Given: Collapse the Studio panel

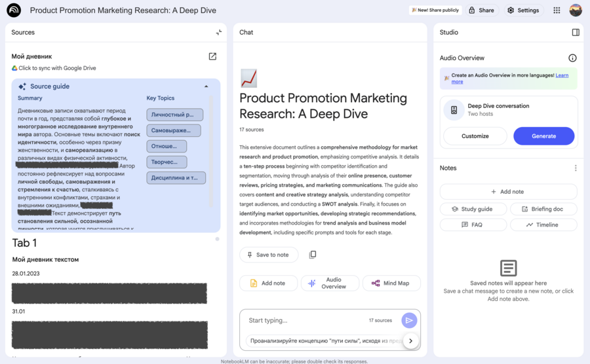Looking at the screenshot, I should (x=575, y=32).
